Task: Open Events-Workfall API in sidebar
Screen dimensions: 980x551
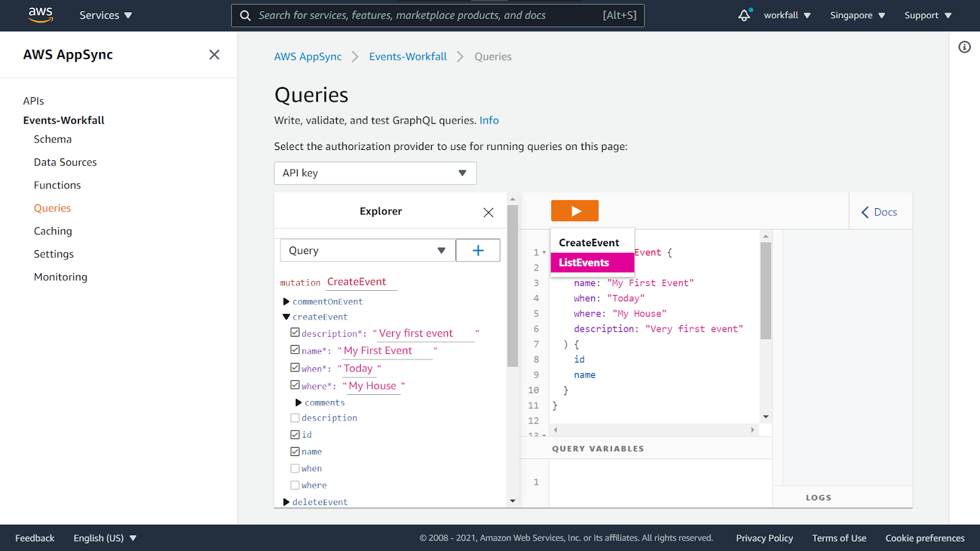Action: pos(64,120)
